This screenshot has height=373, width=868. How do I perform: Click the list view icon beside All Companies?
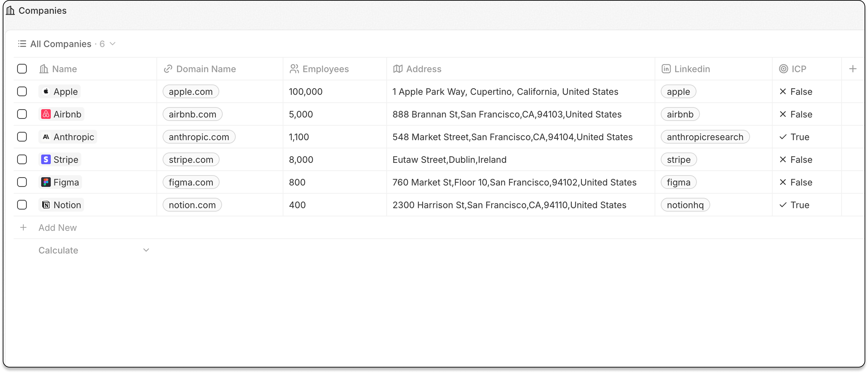coord(22,44)
